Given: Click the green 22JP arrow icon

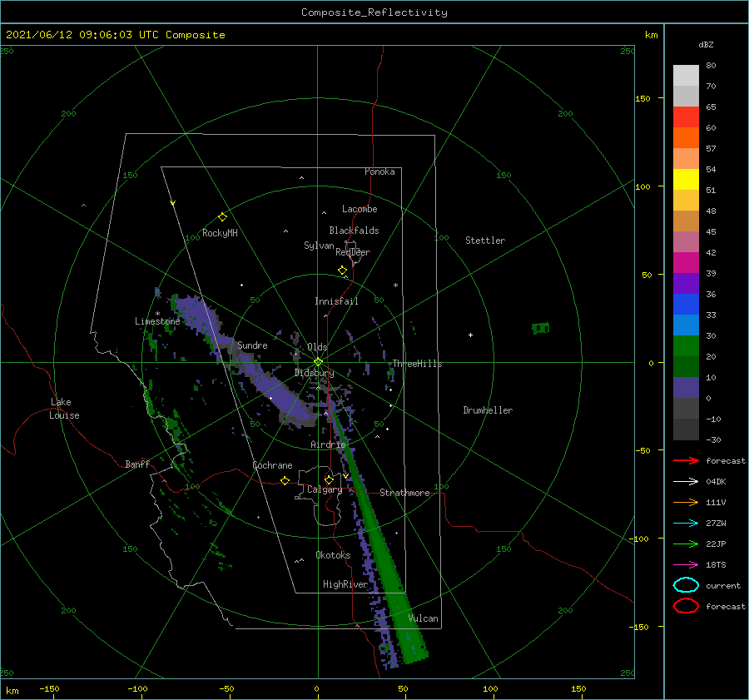Looking at the screenshot, I should click(x=686, y=544).
